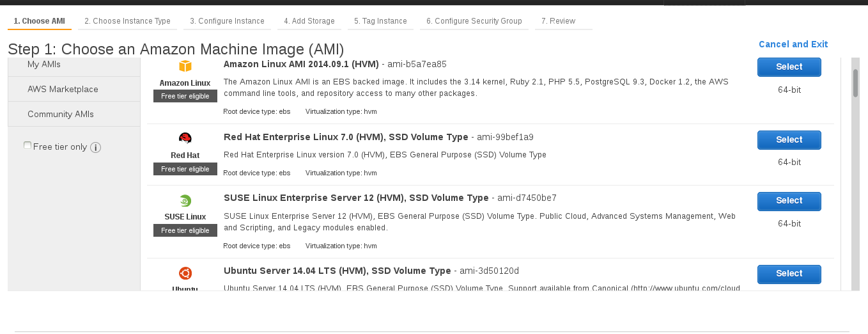The width and height of the screenshot is (868, 334).
Task: Click the SUSE Linux green logo
Action: tap(185, 200)
